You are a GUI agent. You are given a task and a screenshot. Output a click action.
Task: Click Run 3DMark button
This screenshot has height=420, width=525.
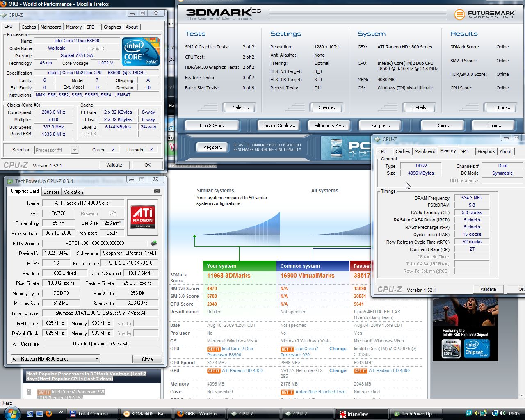pos(212,126)
